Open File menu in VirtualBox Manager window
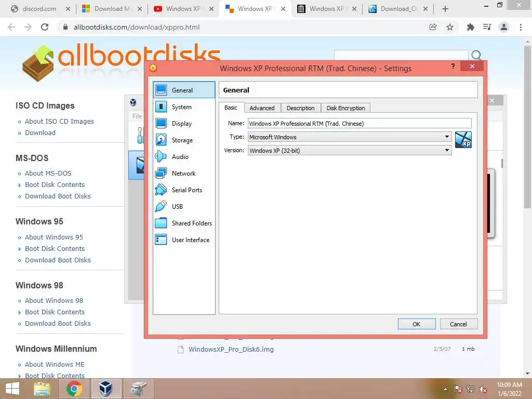This screenshot has height=399, width=532. [137, 116]
